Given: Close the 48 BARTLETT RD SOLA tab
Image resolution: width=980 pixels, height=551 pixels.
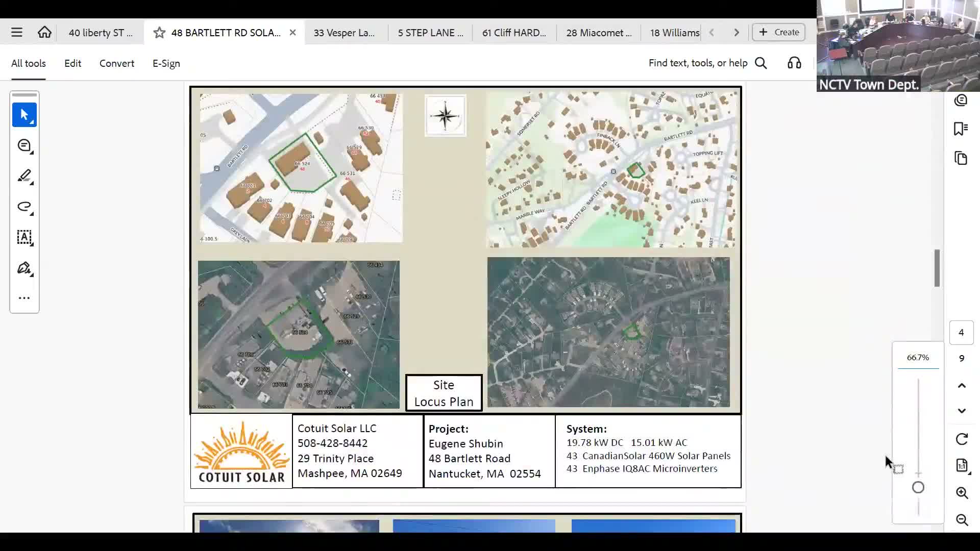Looking at the screenshot, I should pos(292,33).
